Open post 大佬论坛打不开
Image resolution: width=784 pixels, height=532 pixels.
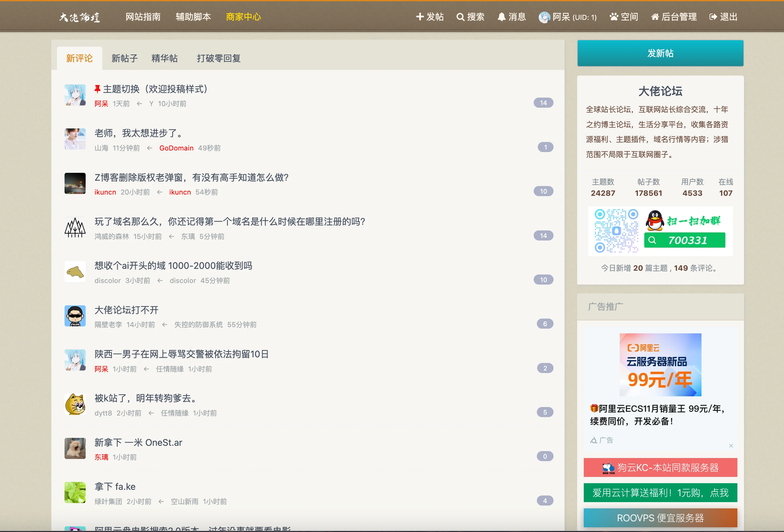click(x=127, y=310)
